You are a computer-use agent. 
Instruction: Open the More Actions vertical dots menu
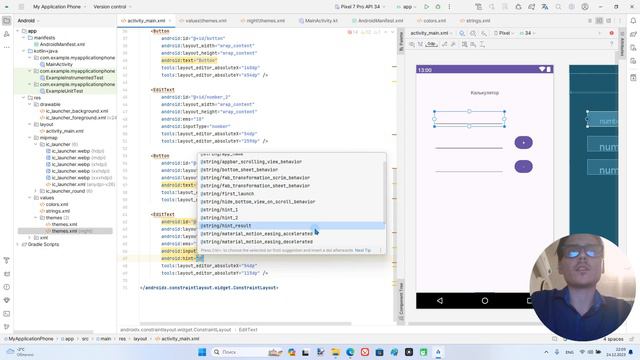tap(449, 7)
